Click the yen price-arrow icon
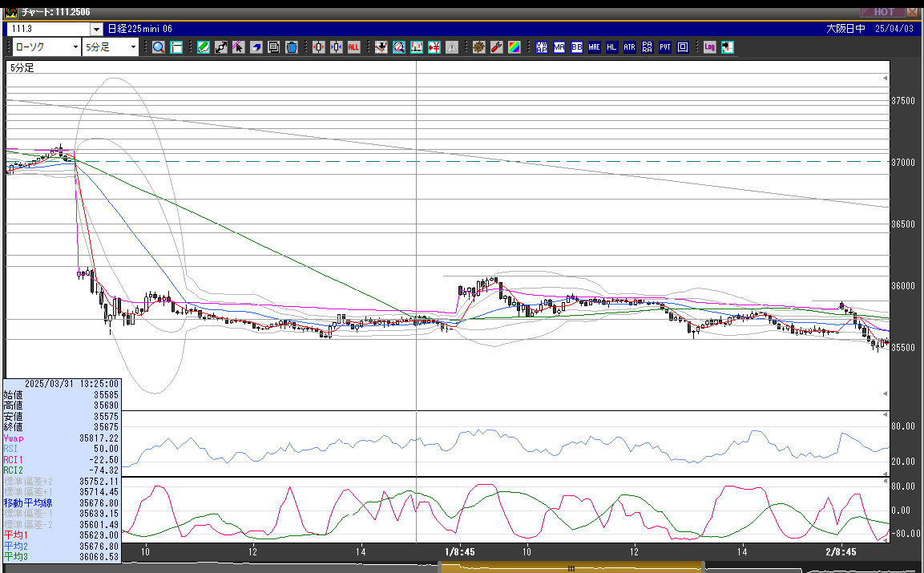Screen dimensions: 924x573 (x=434, y=47)
